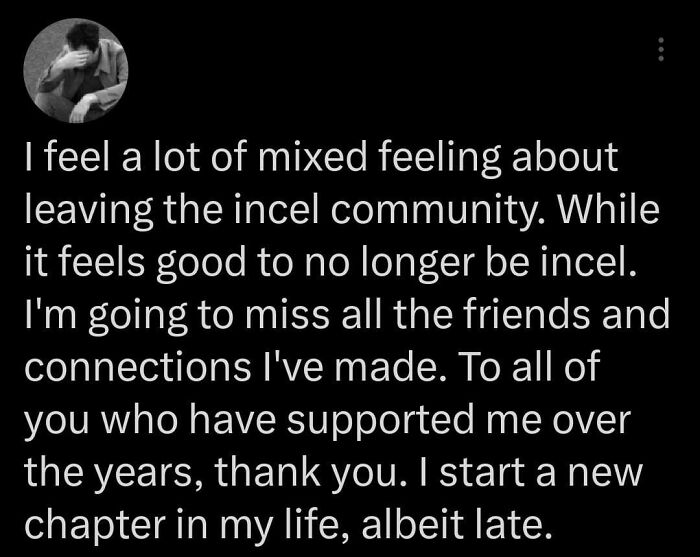
Task: Click the word "chapter" in the post
Action: (95, 526)
